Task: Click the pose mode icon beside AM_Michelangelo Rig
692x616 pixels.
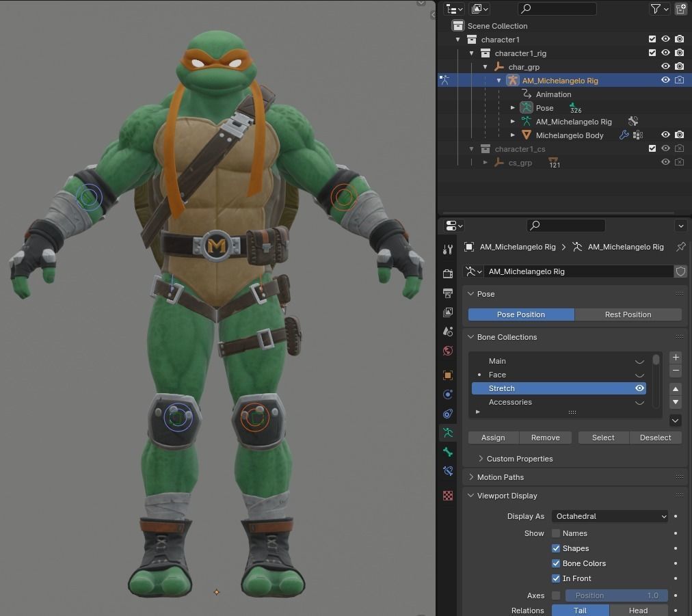Action: [x=444, y=80]
